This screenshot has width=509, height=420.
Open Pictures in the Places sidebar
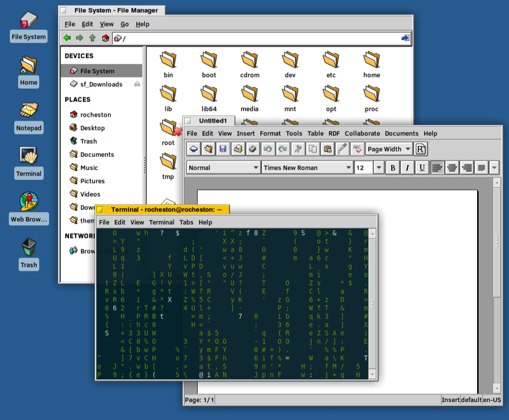tap(93, 181)
